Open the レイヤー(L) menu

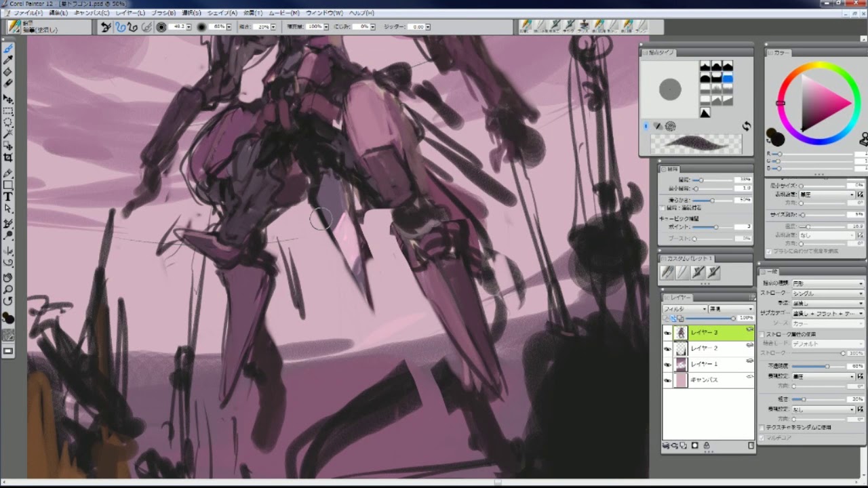pyautogui.click(x=130, y=13)
